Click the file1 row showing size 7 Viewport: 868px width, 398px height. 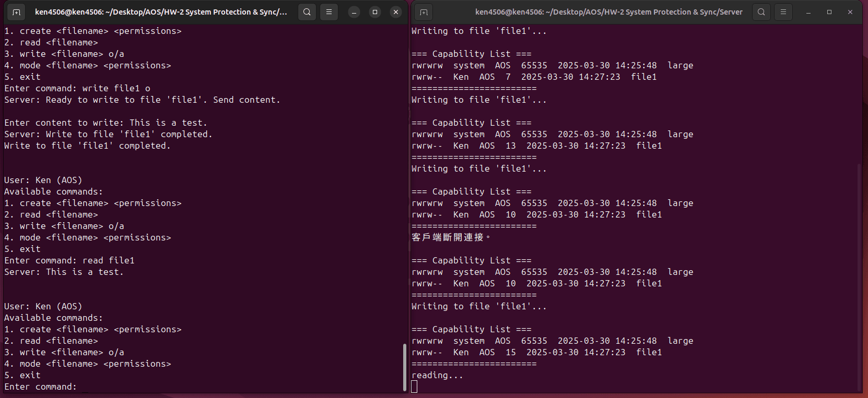point(534,77)
